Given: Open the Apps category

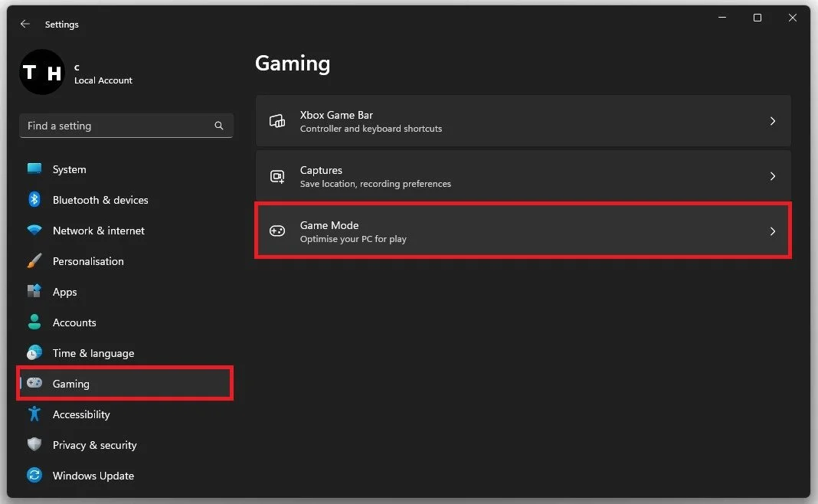Looking at the screenshot, I should tap(125, 292).
